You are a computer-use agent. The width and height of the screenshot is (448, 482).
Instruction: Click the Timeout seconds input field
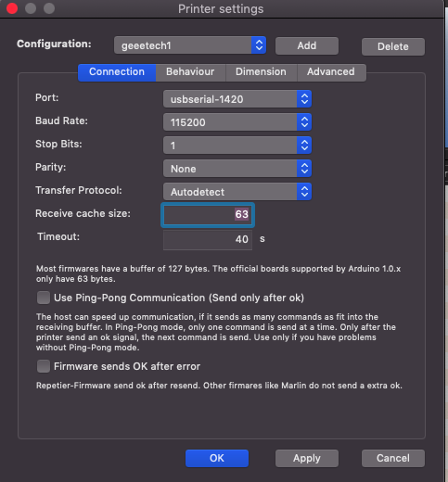pyautogui.click(x=208, y=239)
